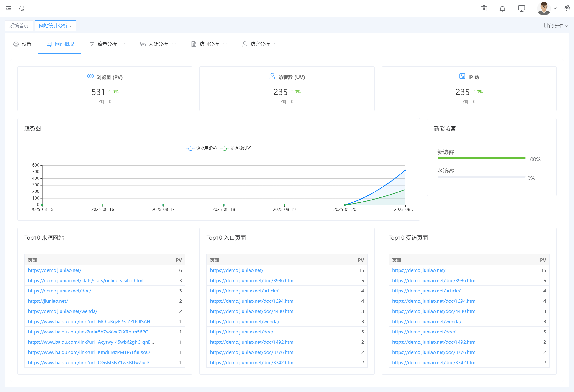This screenshot has height=392, width=574.
Task: Click the refresh page icon
Action: tap(22, 8)
